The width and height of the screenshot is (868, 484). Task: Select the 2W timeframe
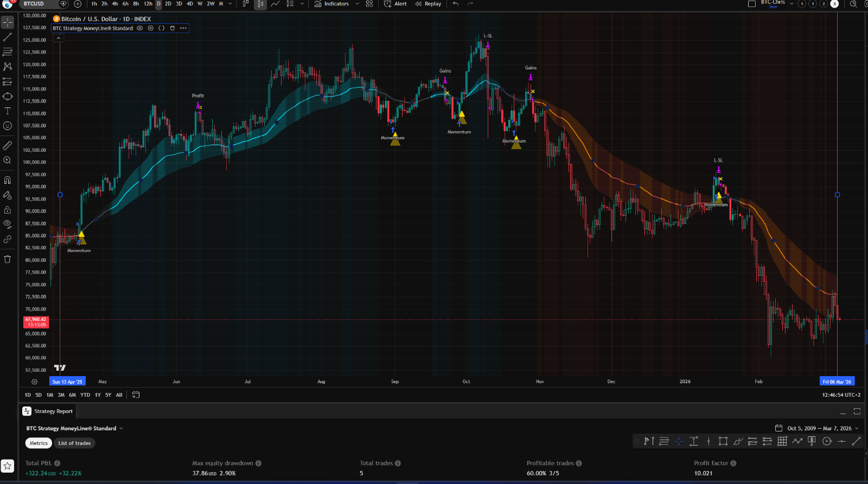pos(210,4)
